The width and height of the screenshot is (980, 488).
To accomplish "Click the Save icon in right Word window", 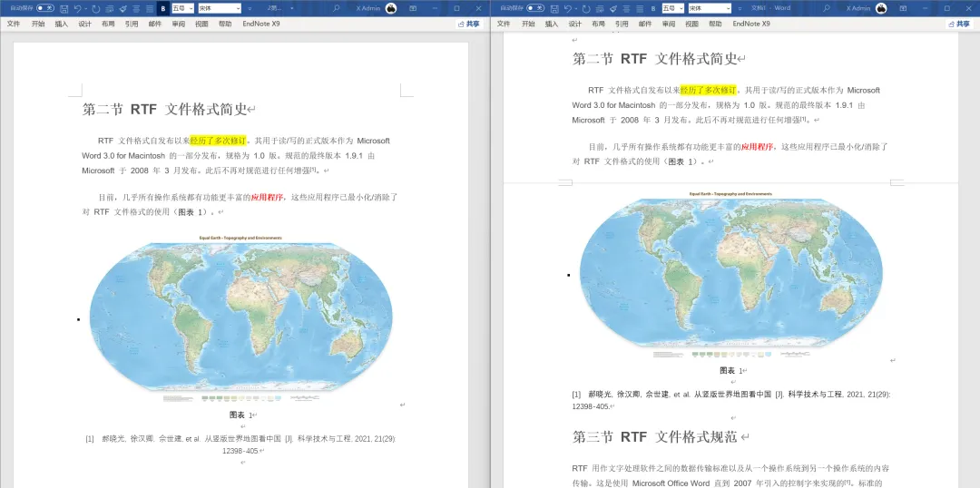I will tap(554, 8).
